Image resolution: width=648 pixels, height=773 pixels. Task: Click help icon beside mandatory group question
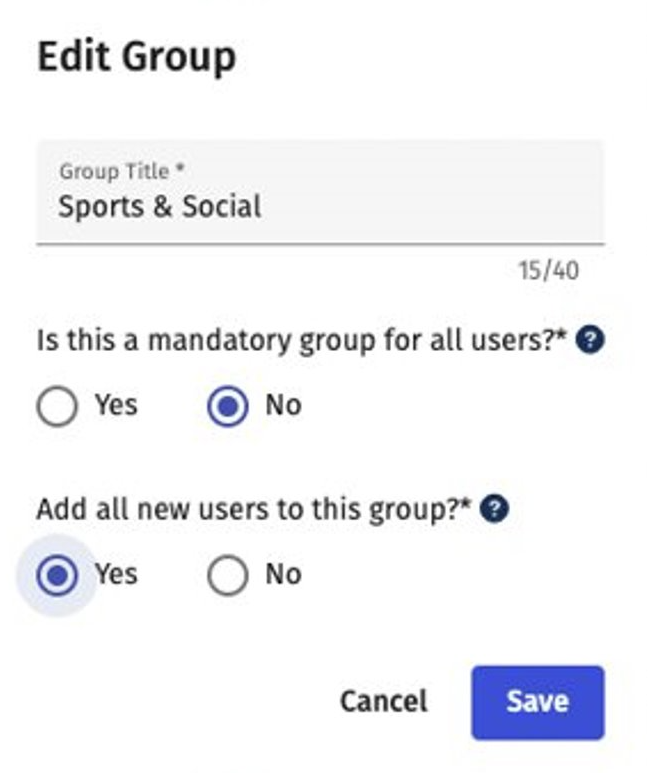click(592, 341)
